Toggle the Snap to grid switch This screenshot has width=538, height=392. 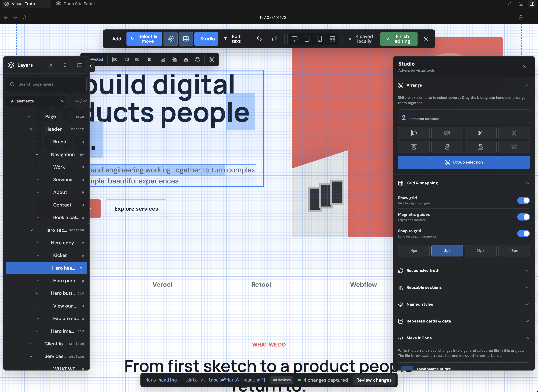[523, 234]
